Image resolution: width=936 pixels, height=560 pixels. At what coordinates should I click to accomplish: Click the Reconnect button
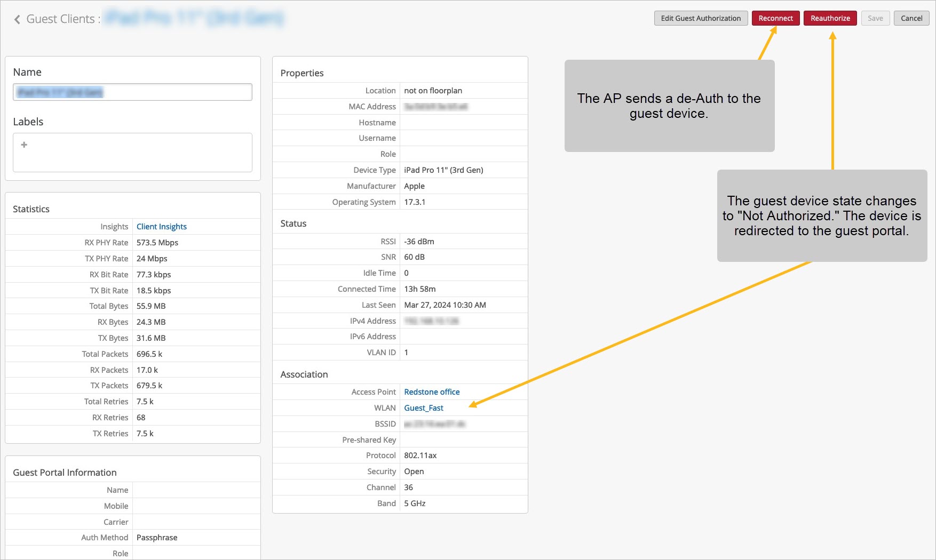coord(775,18)
